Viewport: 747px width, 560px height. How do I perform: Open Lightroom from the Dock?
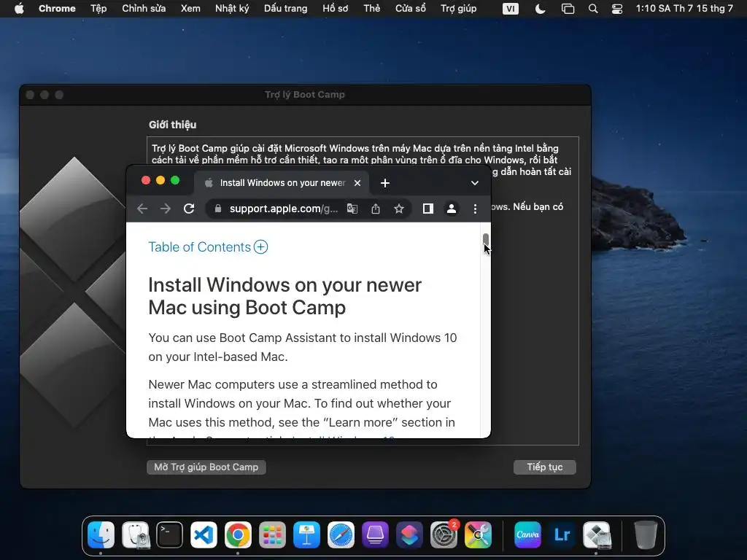(x=562, y=534)
